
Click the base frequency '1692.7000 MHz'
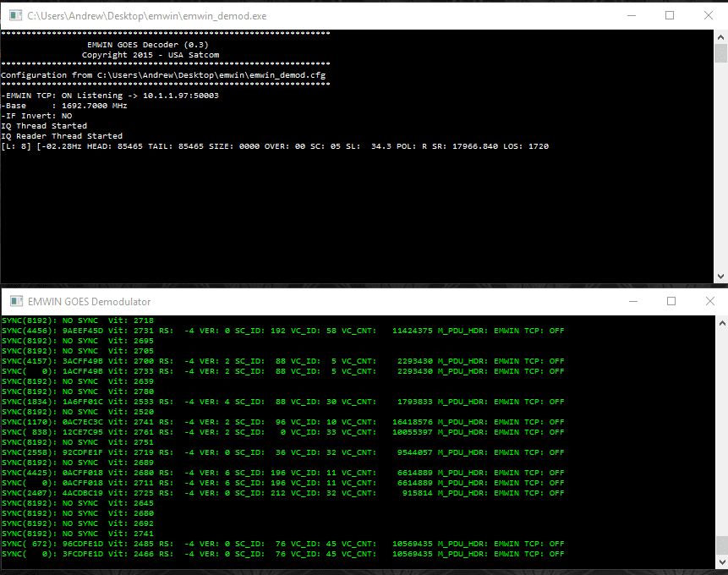[94, 106]
